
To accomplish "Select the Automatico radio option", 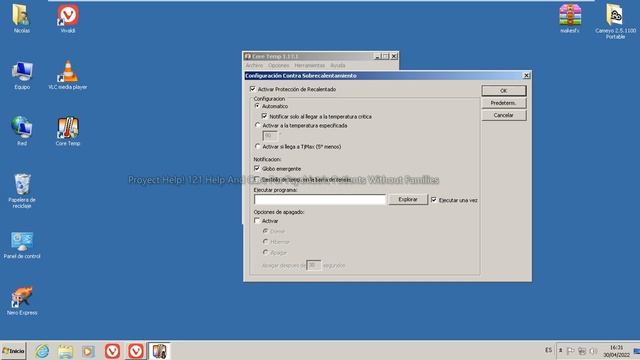I will (257, 106).
